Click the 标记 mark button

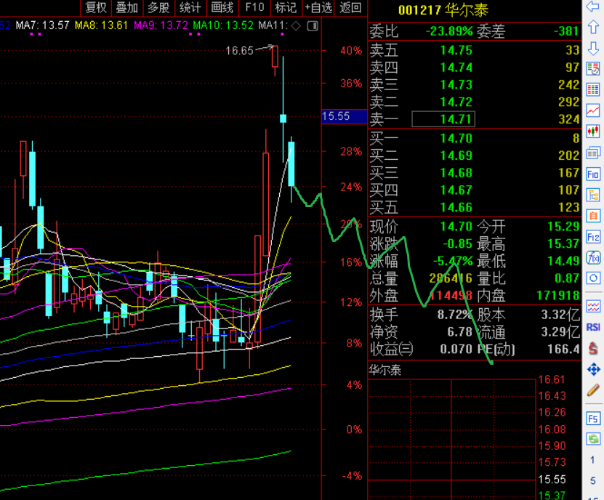point(286,7)
